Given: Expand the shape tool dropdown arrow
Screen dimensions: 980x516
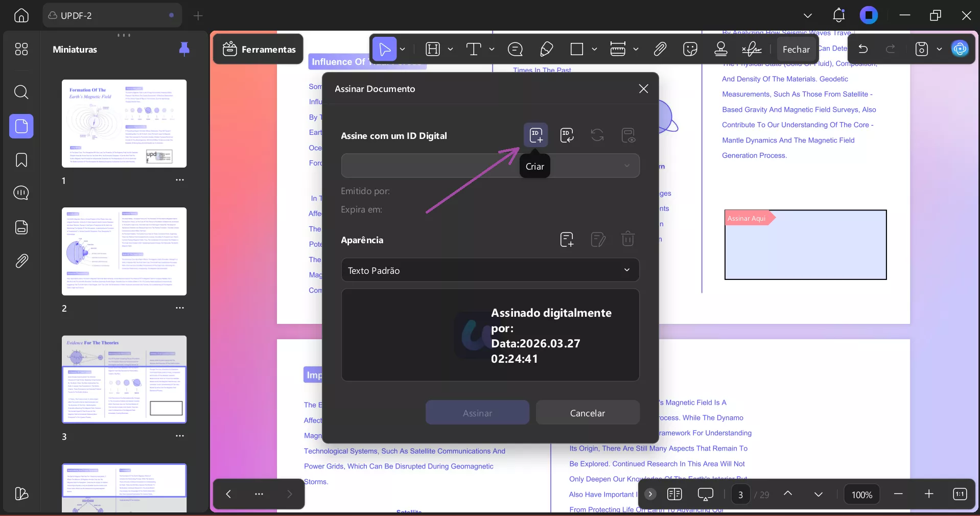Looking at the screenshot, I should (594, 49).
